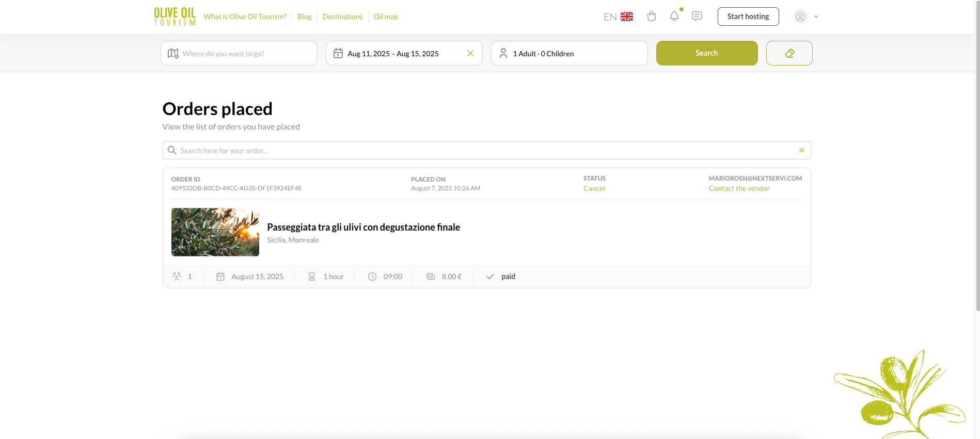Click the Start hosting button
This screenshot has height=439, width=980.
tap(748, 17)
